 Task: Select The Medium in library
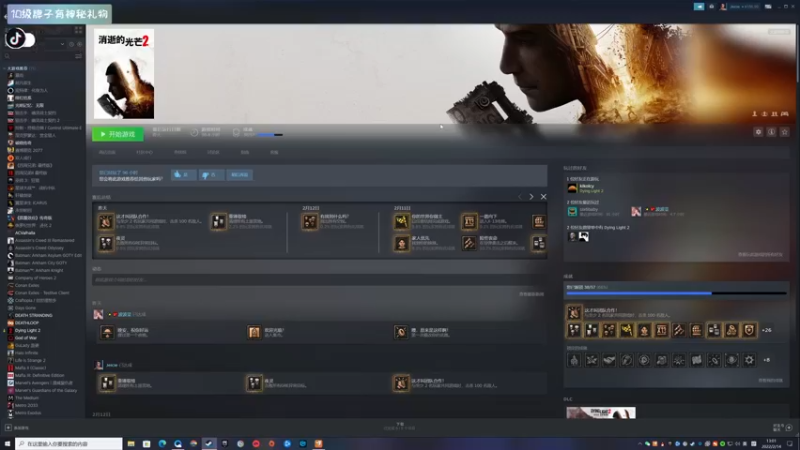27,398
